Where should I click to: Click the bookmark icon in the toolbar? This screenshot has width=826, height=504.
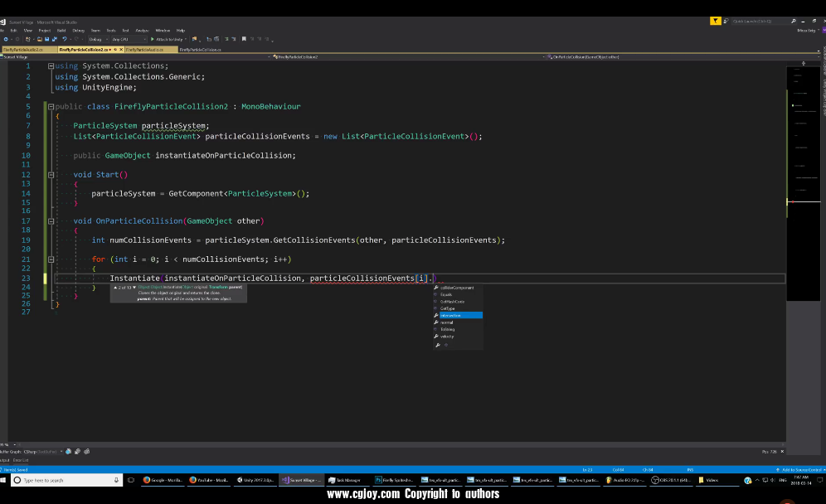click(244, 39)
